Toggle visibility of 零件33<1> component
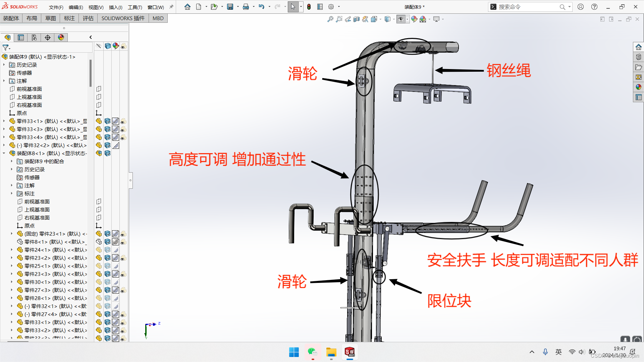 coord(99,121)
